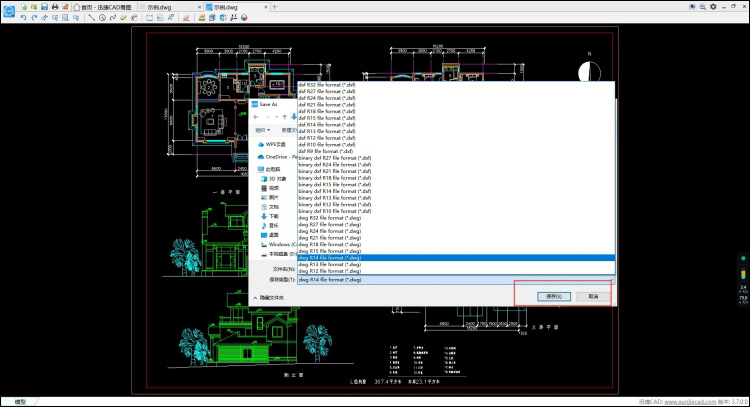Switch to the first 示例.dwg tab

click(166, 7)
